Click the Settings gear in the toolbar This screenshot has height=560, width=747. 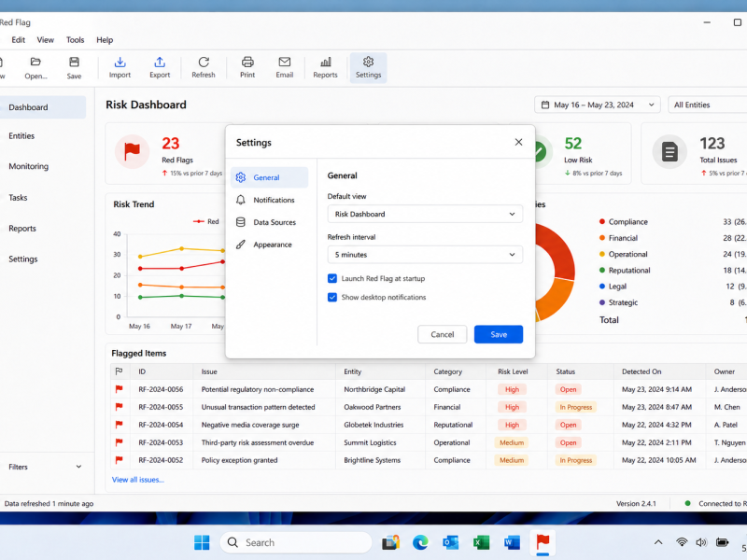[x=368, y=62]
